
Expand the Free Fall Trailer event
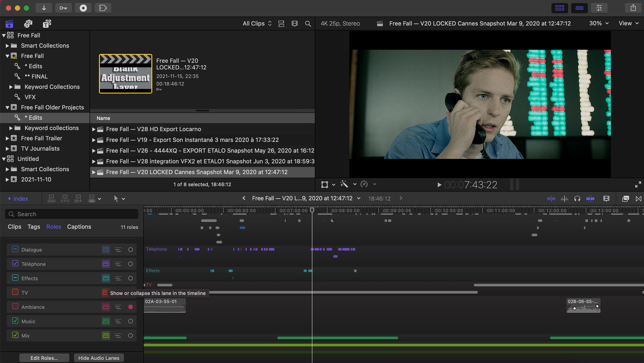[x=7, y=138]
